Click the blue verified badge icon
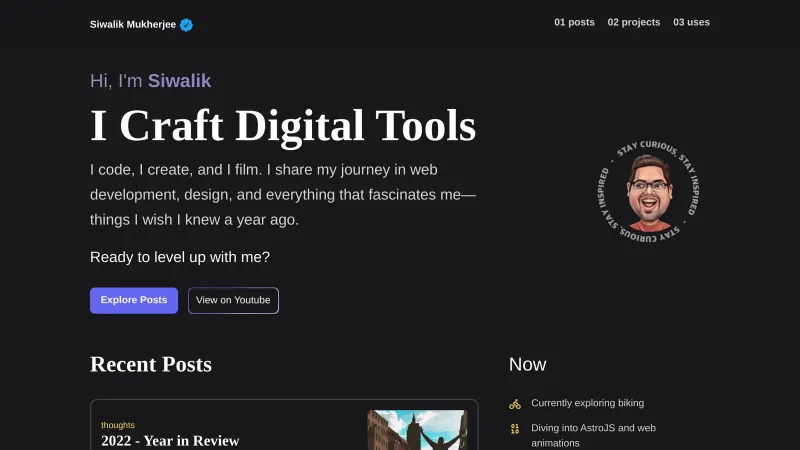The image size is (800, 450). [186, 25]
